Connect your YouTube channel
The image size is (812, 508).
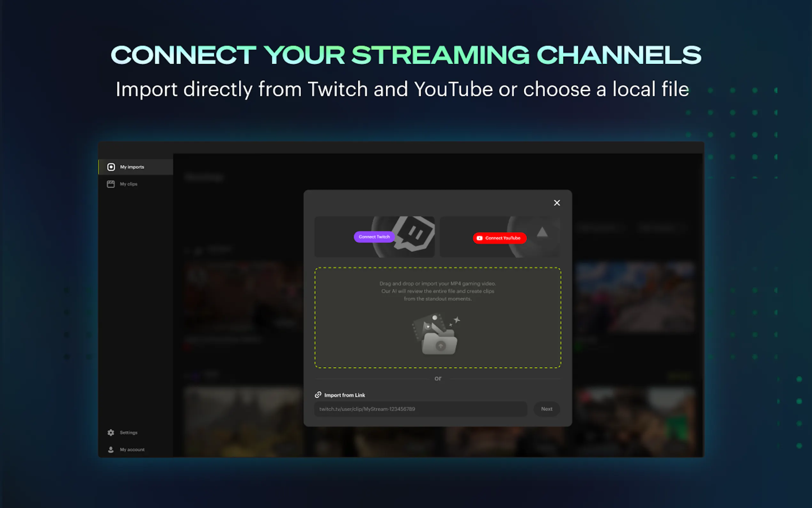(499, 238)
